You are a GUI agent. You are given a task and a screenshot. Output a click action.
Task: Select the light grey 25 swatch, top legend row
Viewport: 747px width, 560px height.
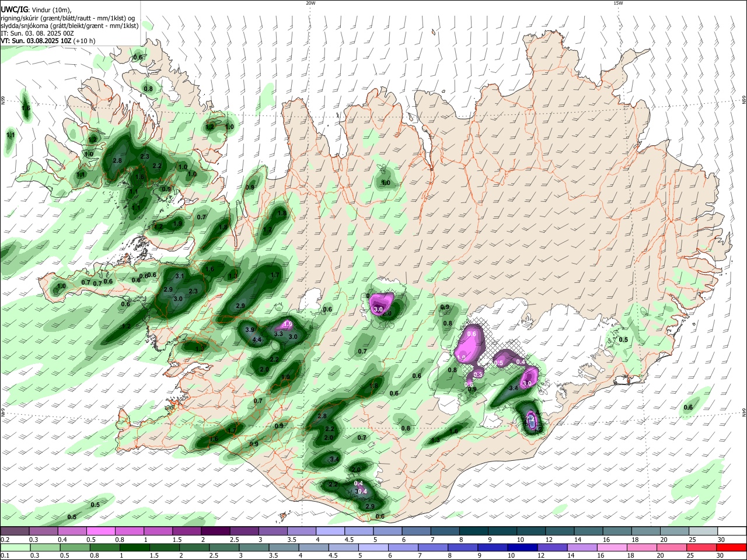[x=703, y=531]
